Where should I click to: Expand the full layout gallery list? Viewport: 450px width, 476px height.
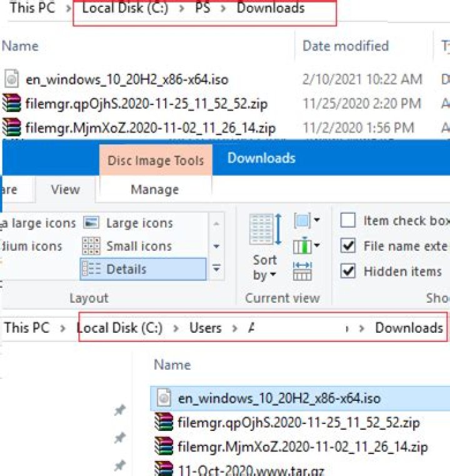pos(216,269)
